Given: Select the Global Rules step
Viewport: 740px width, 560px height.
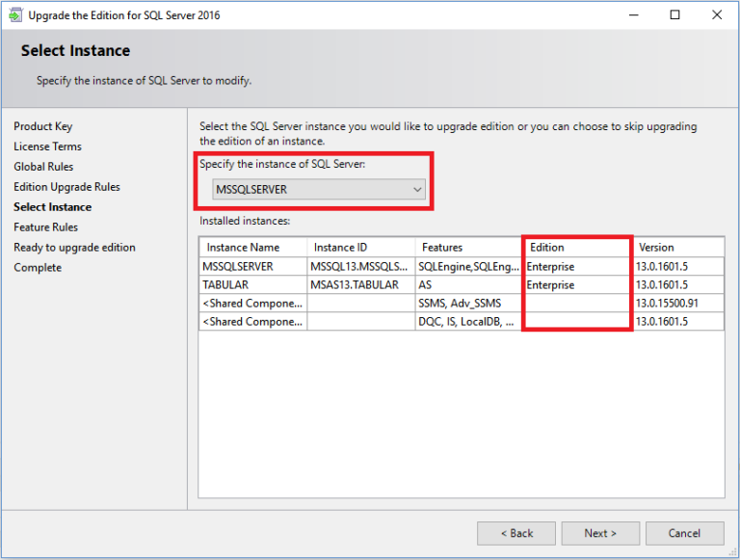Looking at the screenshot, I should pyautogui.click(x=43, y=167).
